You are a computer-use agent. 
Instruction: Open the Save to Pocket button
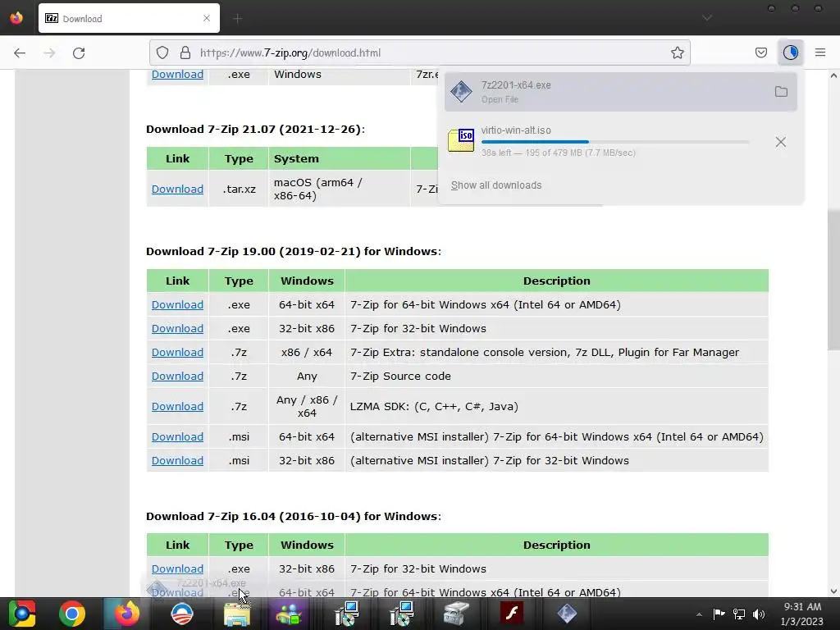760,52
